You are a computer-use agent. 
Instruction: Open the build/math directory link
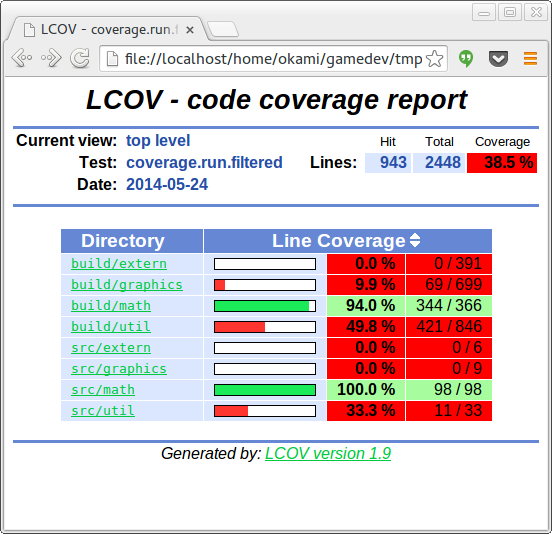[x=111, y=306]
